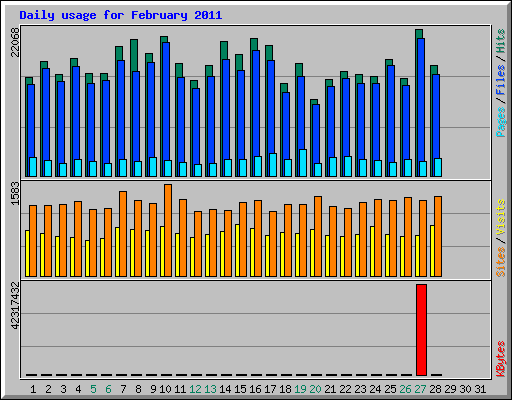This screenshot has height=400, width=512.
Task: Click the cyan pages bar for day 19
Action: tap(303, 163)
